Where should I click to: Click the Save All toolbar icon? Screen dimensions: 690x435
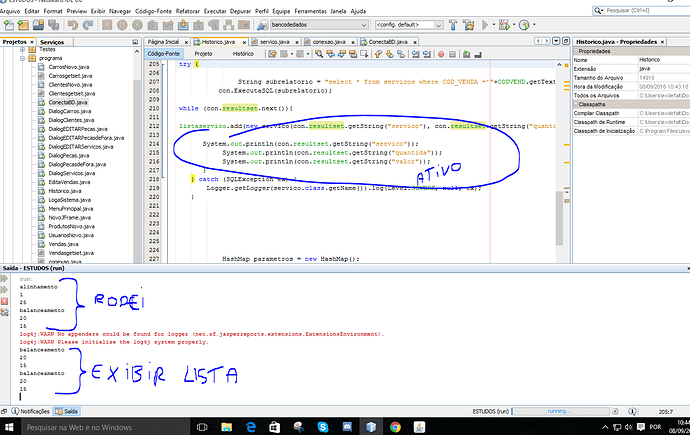click(x=54, y=25)
